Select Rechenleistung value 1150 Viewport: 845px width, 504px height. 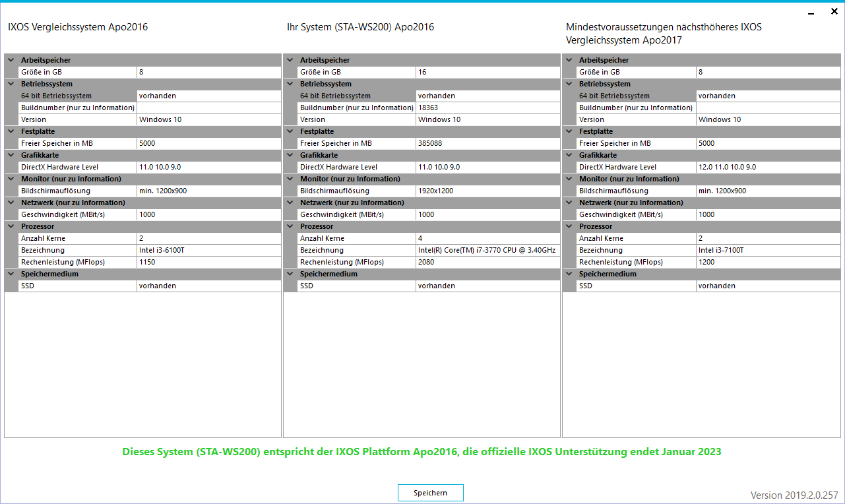[209, 262]
